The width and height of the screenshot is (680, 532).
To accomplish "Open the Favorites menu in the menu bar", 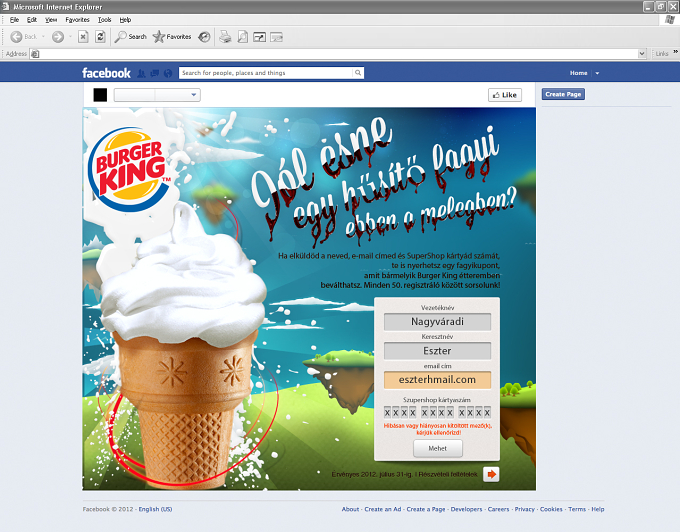I will tap(77, 20).
